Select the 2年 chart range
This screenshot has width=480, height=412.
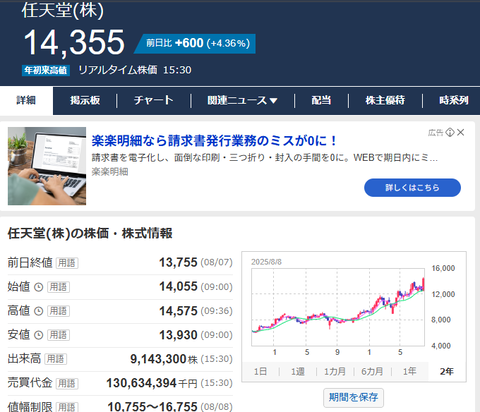pos(447,371)
